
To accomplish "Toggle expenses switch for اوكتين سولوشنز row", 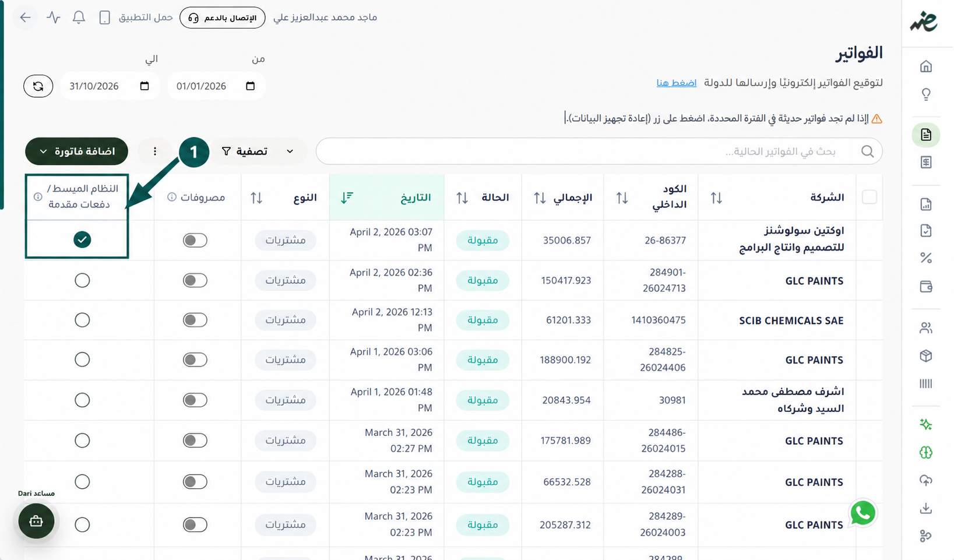I will (x=195, y=240).
